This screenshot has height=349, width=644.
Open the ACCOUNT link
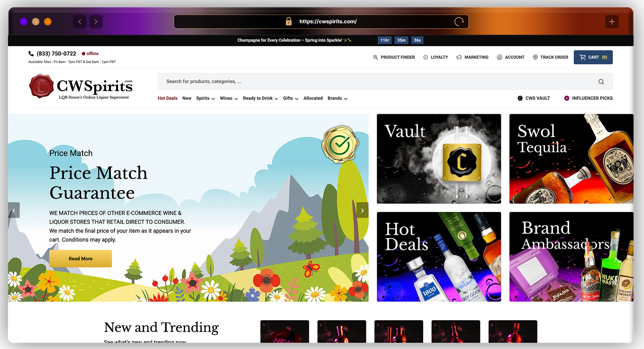[510, 57]
